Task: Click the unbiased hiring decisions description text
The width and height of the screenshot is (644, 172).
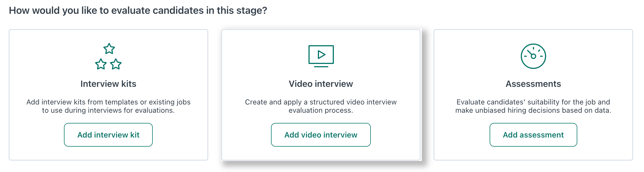Action: click(x=533, y=106)
